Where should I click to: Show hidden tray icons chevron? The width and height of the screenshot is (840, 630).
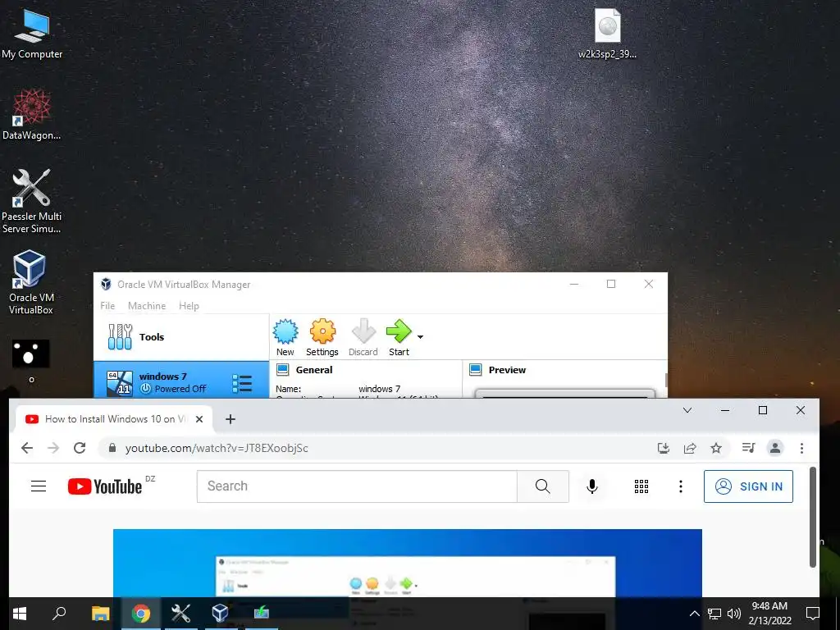click(694, 614)
